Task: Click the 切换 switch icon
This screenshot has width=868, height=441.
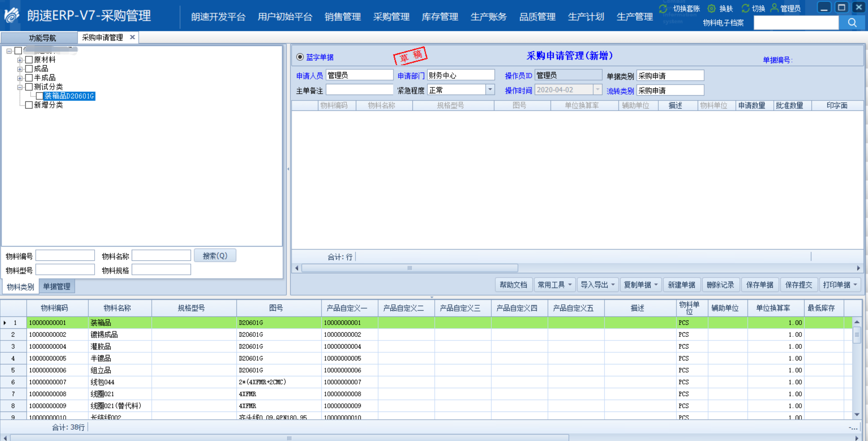Action: [745, 9]
